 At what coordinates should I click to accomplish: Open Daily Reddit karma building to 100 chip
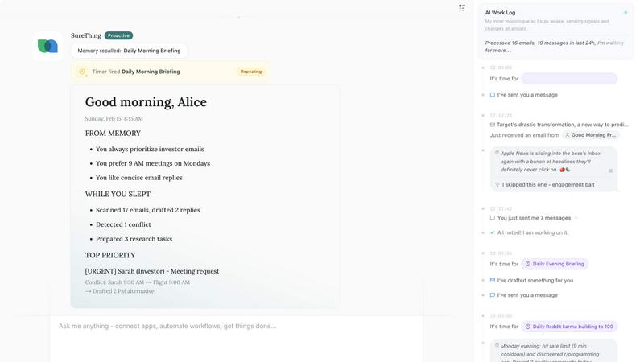tap(569, 327)
